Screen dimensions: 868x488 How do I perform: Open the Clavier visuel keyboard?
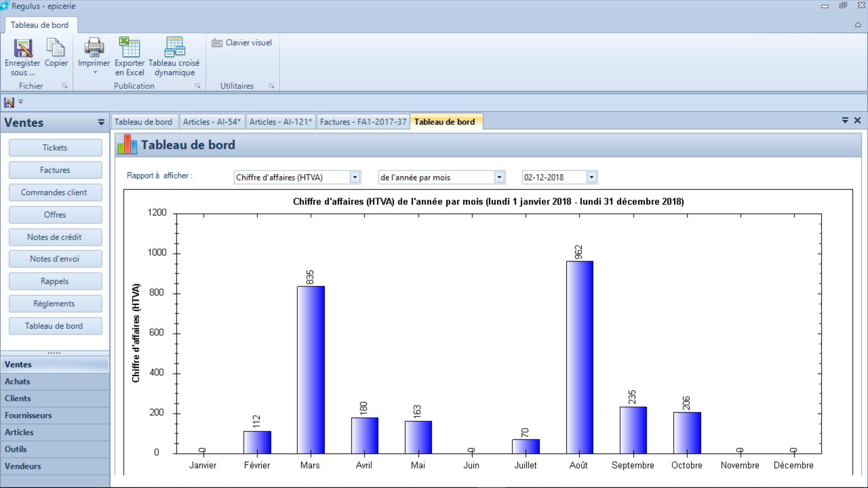[242, 42]
